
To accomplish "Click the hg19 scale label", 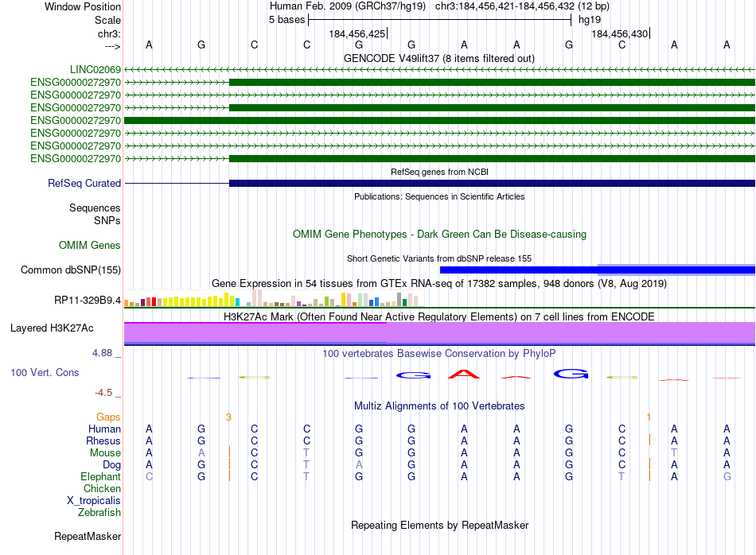I will 590,20.
